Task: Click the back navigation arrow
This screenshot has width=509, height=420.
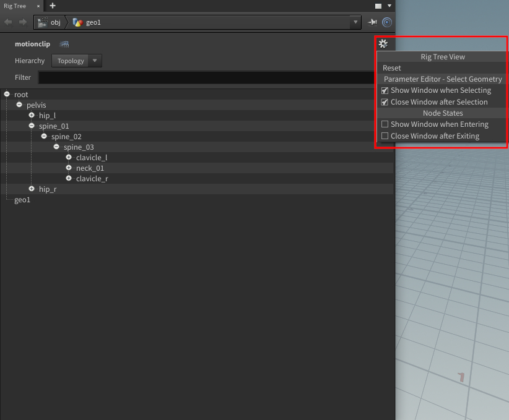Action: click(x=8, y=22)
